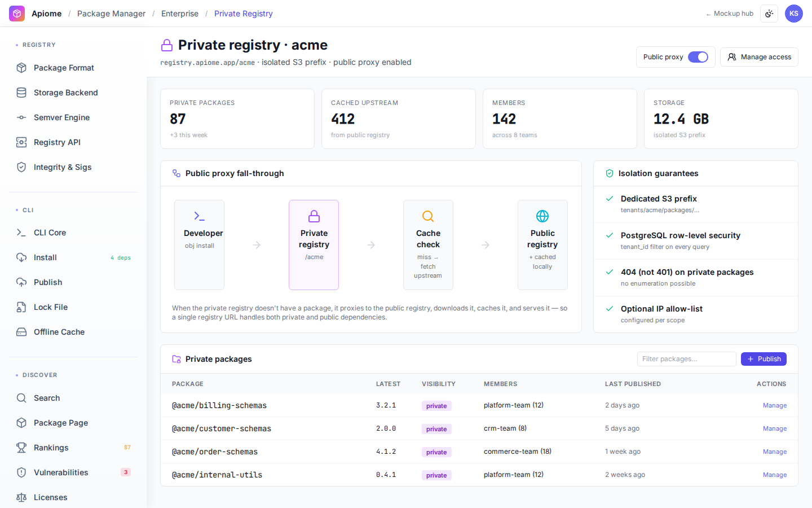Click the Storage 12.4 GB stat card

721,119
